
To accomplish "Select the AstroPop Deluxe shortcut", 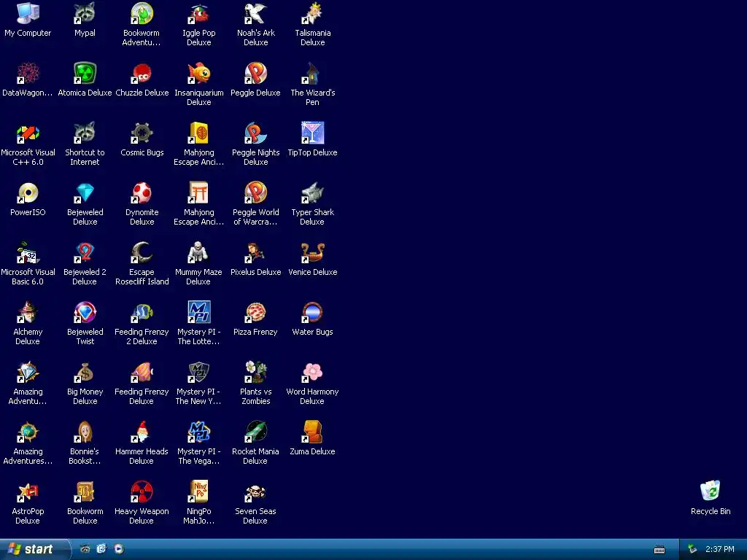I will coord(28,491).
